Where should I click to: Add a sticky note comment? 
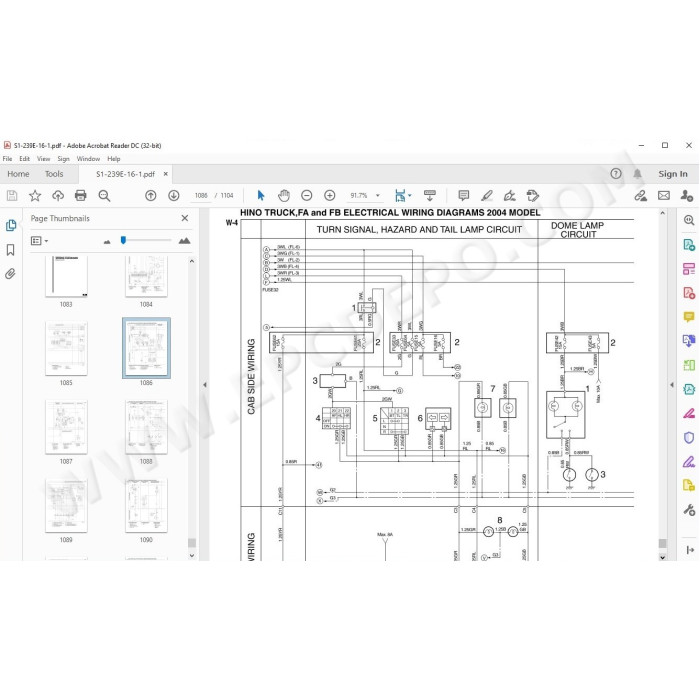[463, 196]
